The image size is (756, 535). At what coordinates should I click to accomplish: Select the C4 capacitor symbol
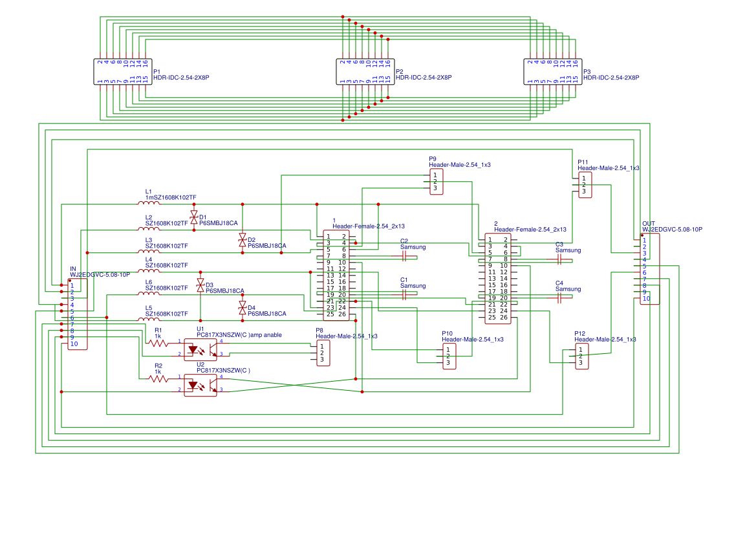click(x=559, y=298)
